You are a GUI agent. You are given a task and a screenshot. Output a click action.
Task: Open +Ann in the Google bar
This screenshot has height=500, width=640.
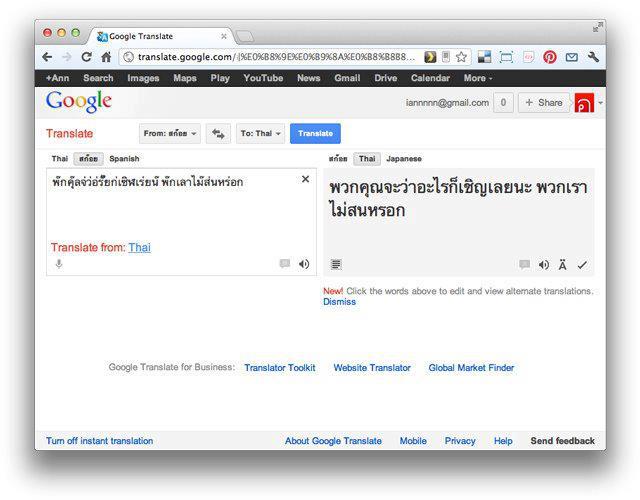coord(58,78)
